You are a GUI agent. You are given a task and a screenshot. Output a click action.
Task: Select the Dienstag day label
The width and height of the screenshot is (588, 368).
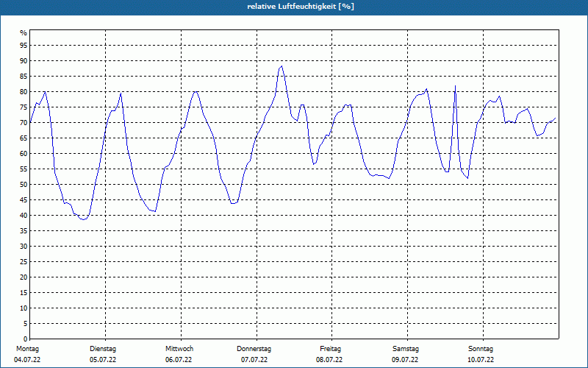point(103,349)
